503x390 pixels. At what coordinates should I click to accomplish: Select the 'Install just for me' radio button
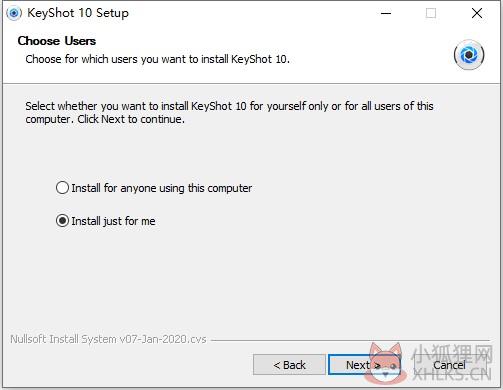click(62, 221)
